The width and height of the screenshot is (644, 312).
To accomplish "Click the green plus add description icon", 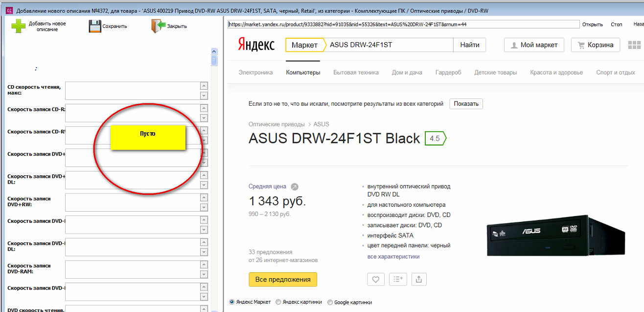I will point(19,26).
